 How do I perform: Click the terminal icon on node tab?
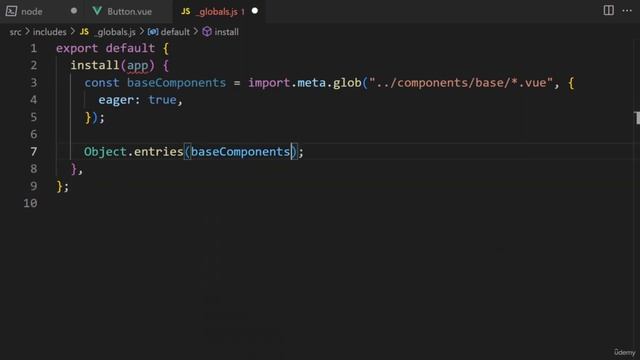tap(11, 11)
